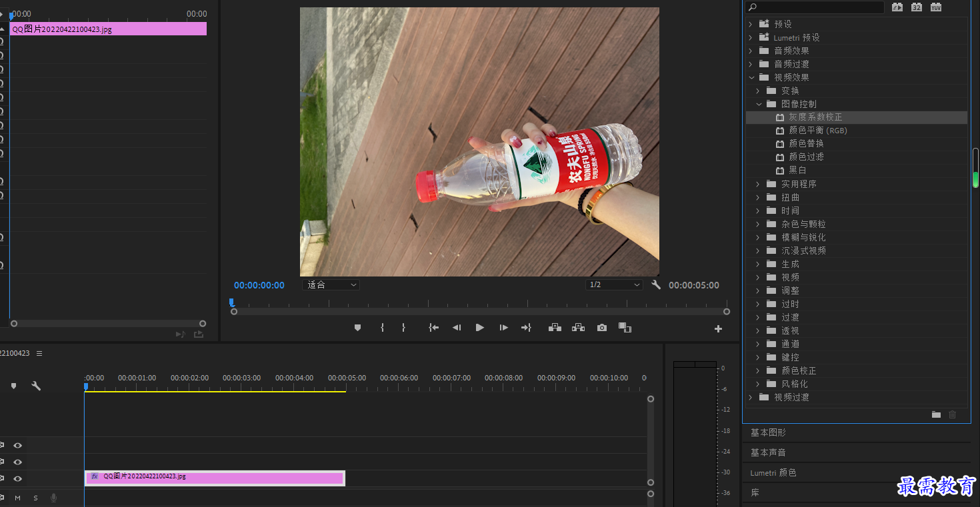
Task: Select the QQ图片 clip in source panel
Action: (108, 29)
